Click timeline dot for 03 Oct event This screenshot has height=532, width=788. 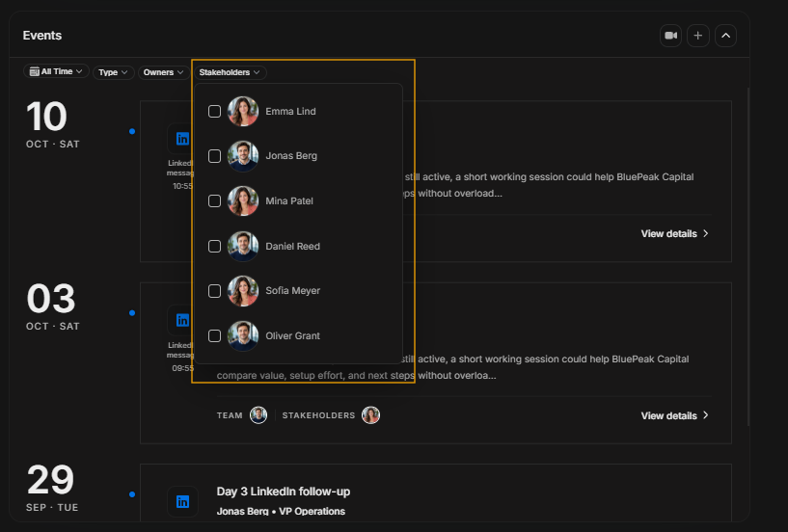[x=132, y=313]
